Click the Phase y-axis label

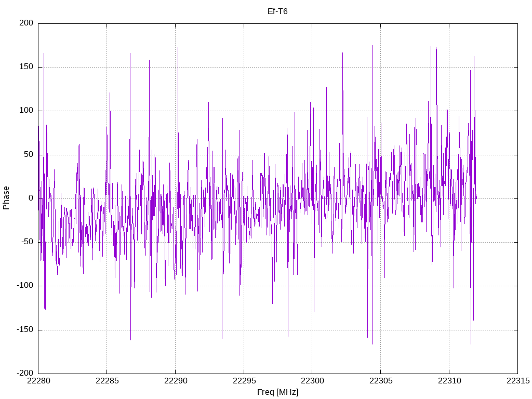coord(6,198)
